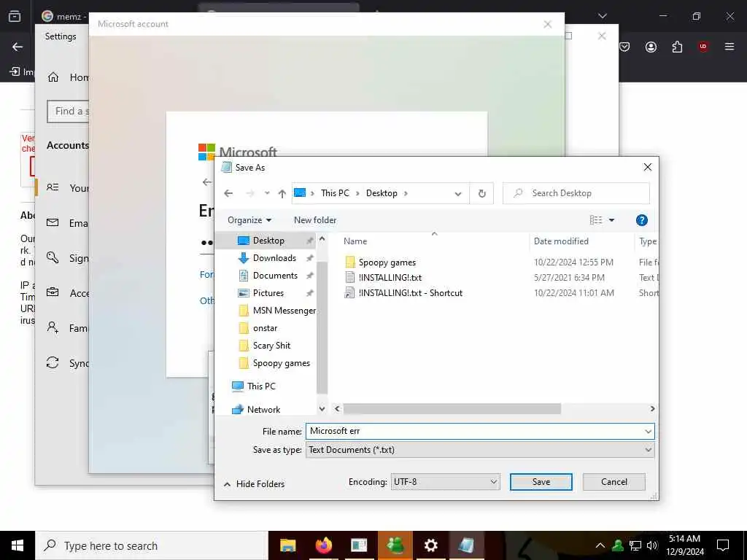The height and width of the screenshot is (560, 747).
Task: Refresh the Desktop folder listing
Action: pyautogui.click(x=481, y=193)
